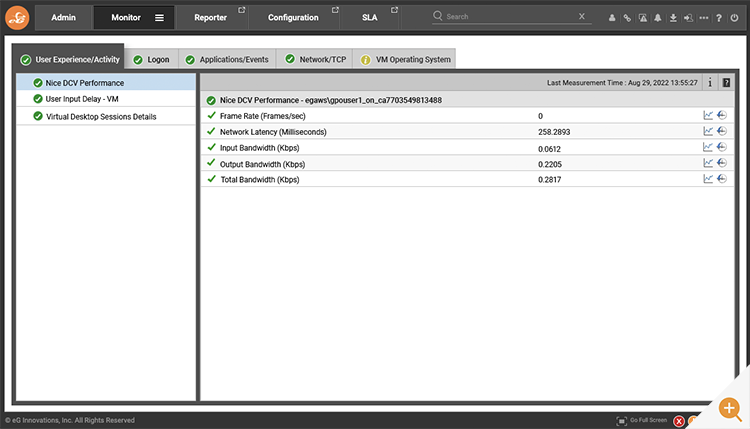The width and height of the screenshot is (750, 429).
Task: Open the Admin menu
Action: point(64,18)
